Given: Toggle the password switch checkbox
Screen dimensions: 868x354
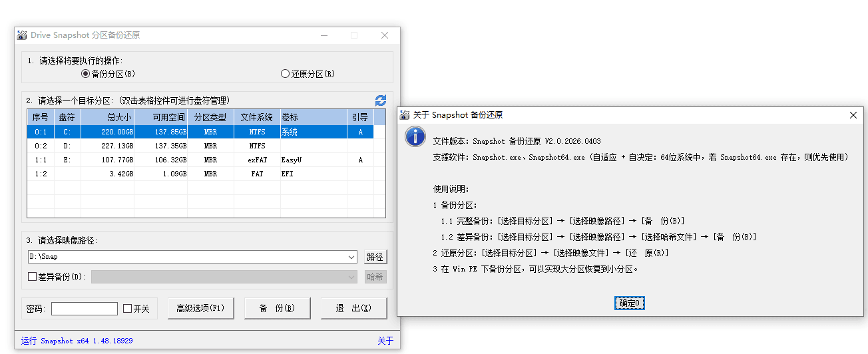Looking at the screenshot, I should (x=128, y=309).
